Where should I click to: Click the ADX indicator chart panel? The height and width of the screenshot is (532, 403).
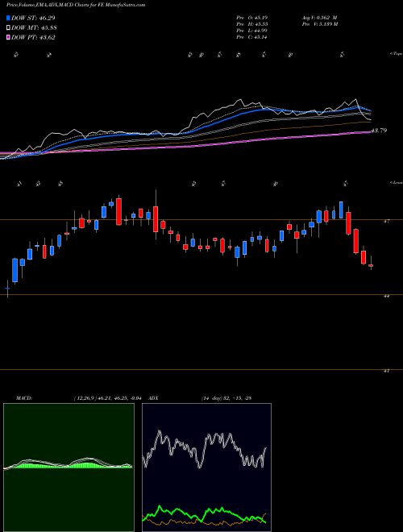[x=206, y=468]
